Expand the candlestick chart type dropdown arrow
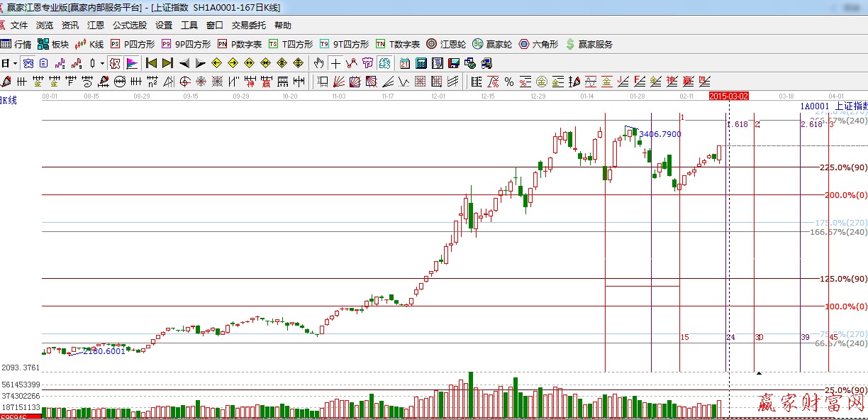Image resolution: width=868 pixels, height=420 pixels. pos(101,63)
